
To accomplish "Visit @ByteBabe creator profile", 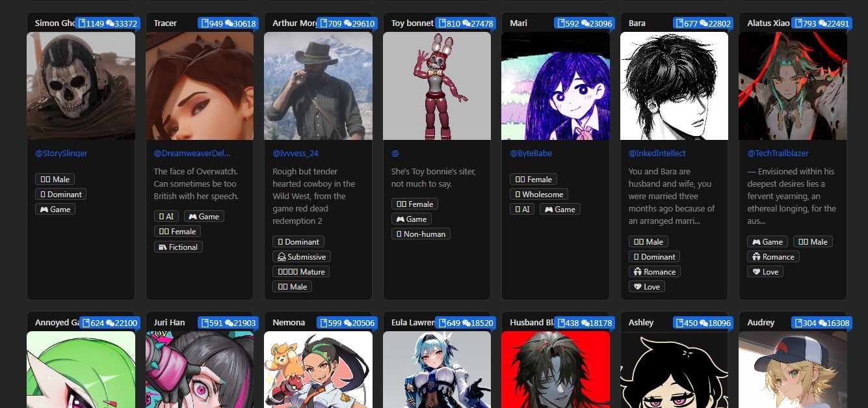I will 531,154.
